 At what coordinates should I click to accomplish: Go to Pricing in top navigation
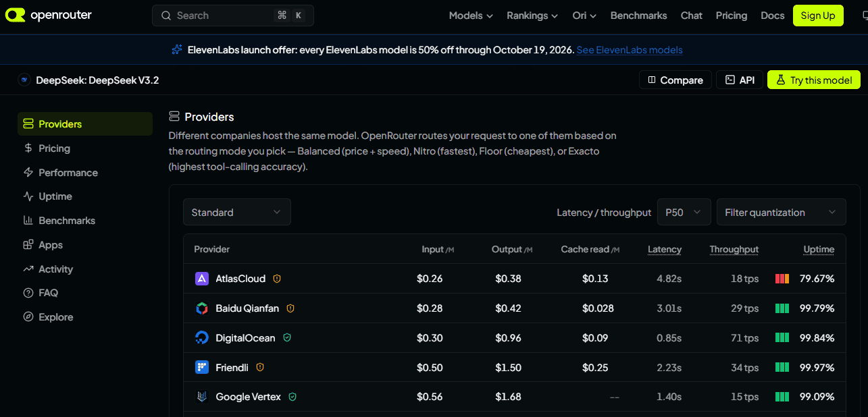click(x=732, y=16)
